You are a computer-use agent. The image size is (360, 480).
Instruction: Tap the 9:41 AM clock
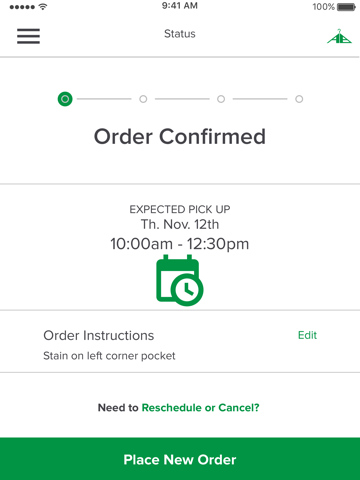pos(180,6)
